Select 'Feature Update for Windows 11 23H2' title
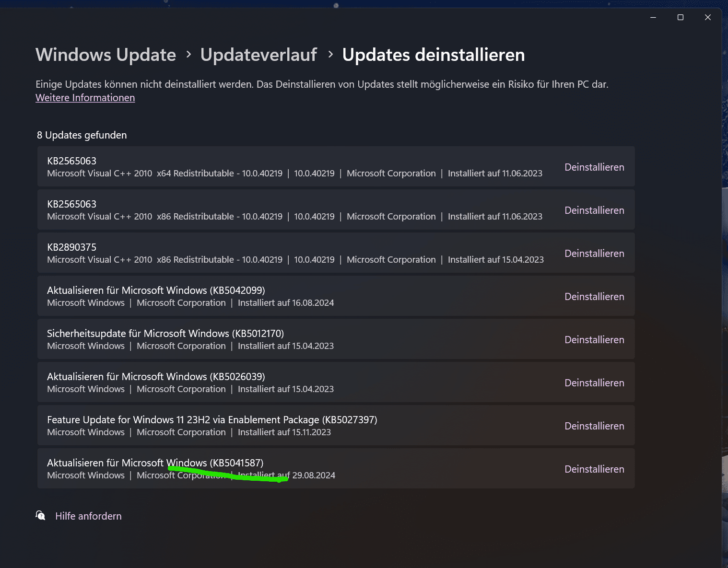 point(212,420)
